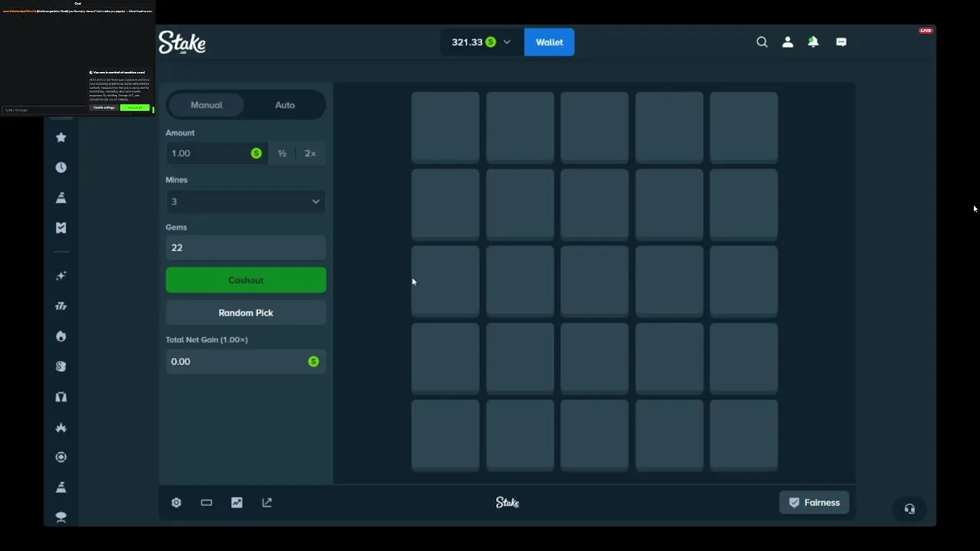Screen dimensions: 980x551
Task: Switch to the Manual betting tab
Action: [x=207, y=105]
